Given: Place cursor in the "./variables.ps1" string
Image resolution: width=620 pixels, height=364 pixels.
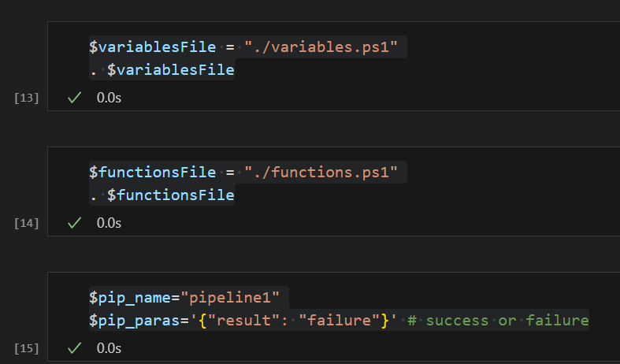Looking at the screenshot, I should tap(321, 47).
